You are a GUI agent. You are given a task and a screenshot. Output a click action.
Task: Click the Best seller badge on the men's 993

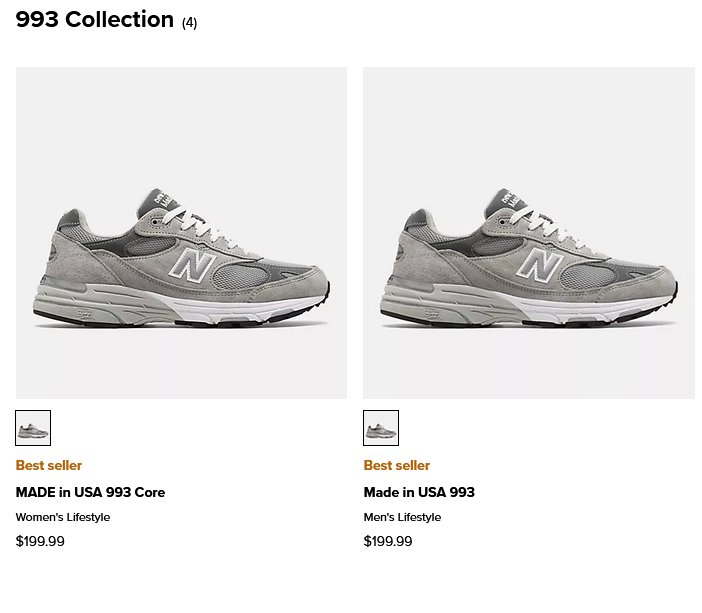397,466
